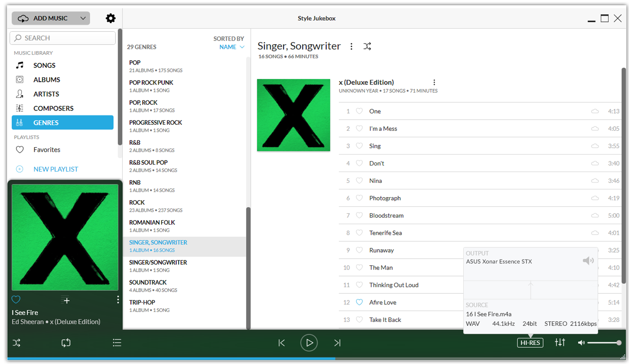Screen dimensions: 629x364
Task: Click the cloud icon on the Sing track
Action: click(595, 146)
